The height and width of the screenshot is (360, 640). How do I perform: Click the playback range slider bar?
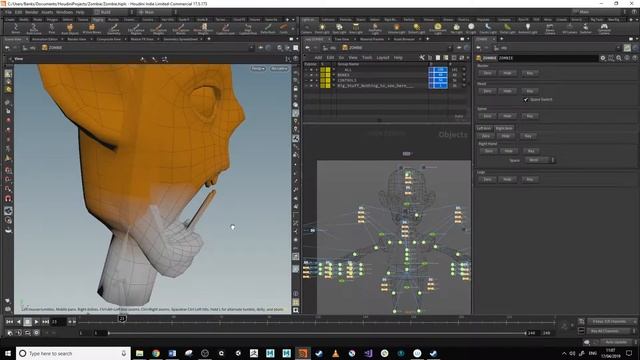pos(317,333)
